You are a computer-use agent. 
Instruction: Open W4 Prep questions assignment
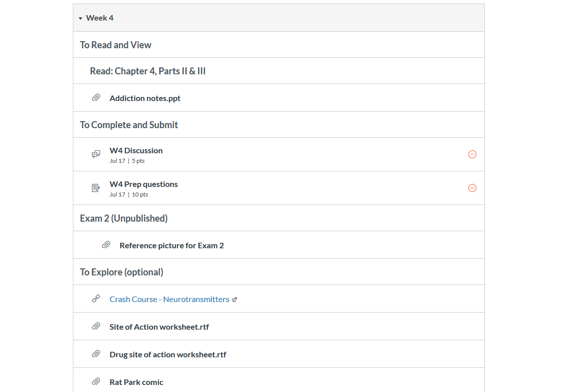[144, 184]
